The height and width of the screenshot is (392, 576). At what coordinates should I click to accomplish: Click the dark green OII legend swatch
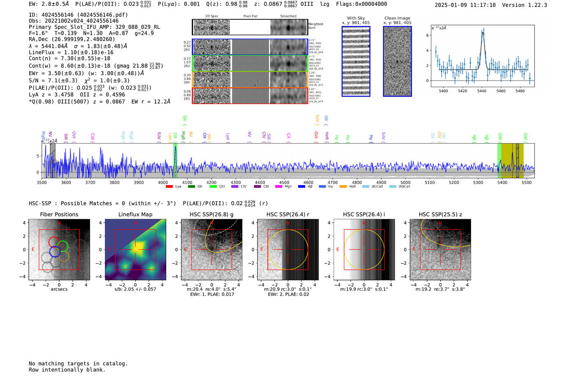click(x=191, y=187)
